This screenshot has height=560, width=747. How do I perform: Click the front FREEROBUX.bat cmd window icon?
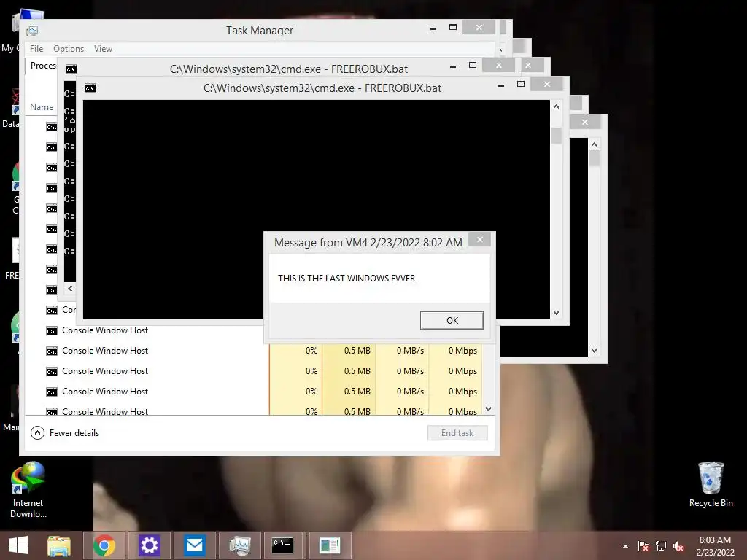pyautogui.click(x=90, y=88)
